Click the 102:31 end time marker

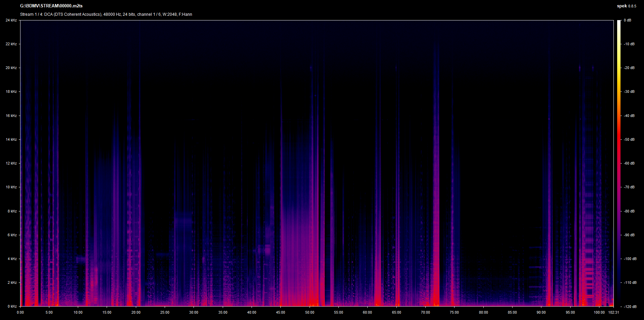[x=613, y=313]
